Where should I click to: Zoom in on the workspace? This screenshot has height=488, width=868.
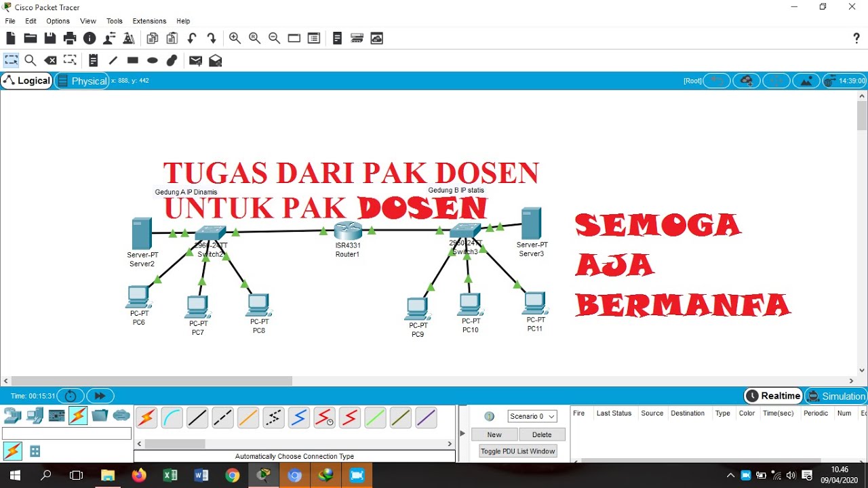[235, 39]
